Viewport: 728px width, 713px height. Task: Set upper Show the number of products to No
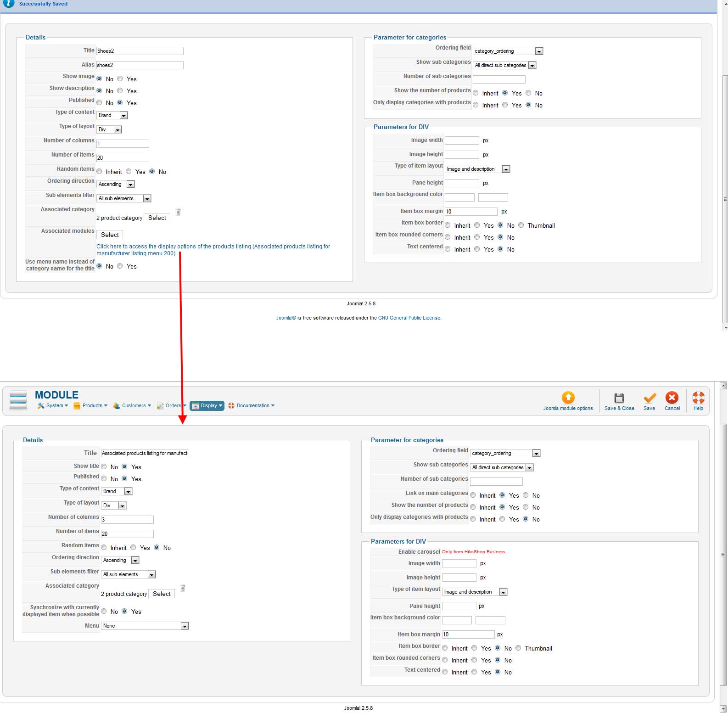528,93
